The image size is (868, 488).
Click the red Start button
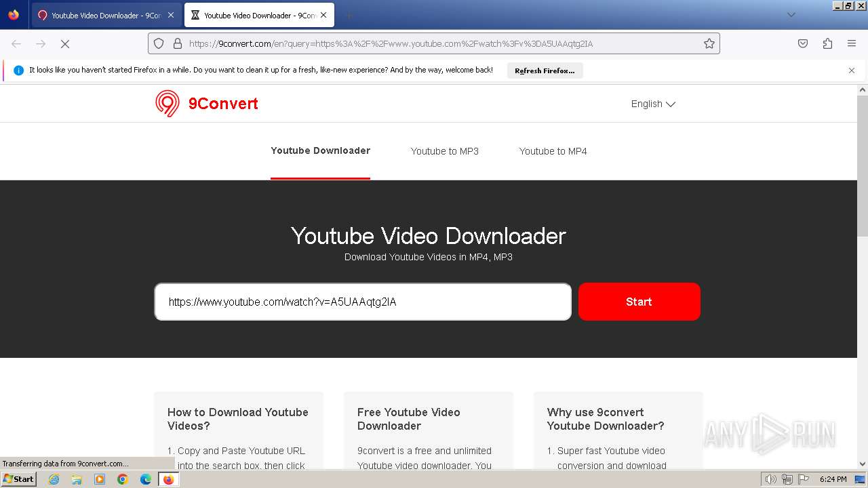(x=639, y=302)
